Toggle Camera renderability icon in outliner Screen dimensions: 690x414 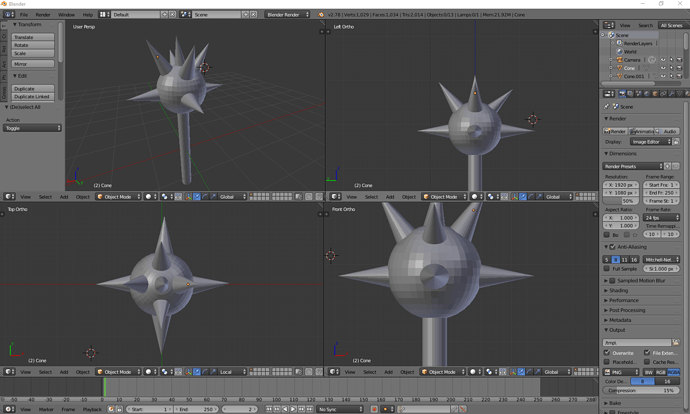tap(679, 60)
